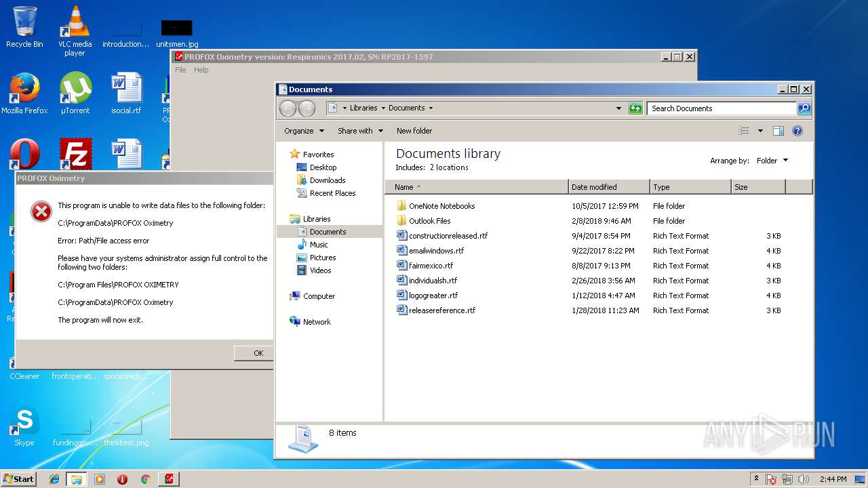
Task: Open Arrange by Folder dropdown
Action: pos(772,161)
